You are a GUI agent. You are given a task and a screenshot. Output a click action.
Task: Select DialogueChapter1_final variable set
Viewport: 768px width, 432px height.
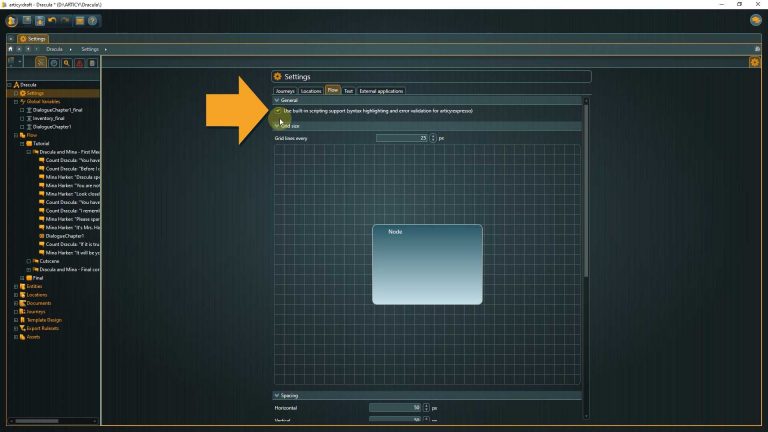57,110
